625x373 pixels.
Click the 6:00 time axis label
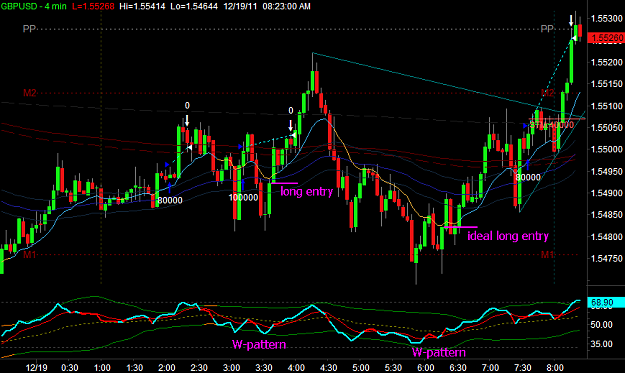click(426, 367)
